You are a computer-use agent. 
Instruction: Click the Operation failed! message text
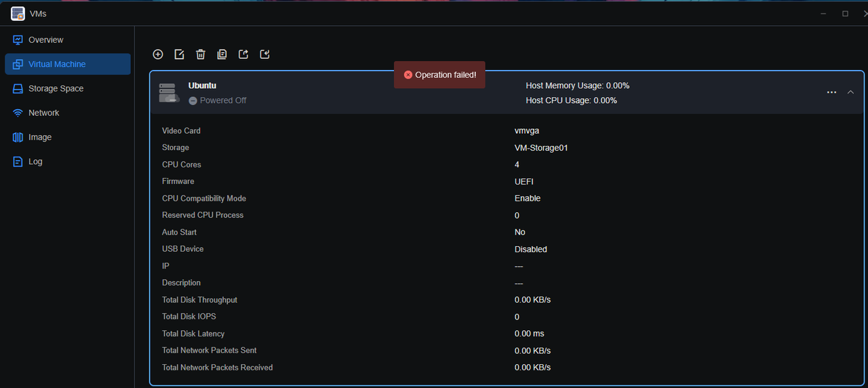coord(446,75)
